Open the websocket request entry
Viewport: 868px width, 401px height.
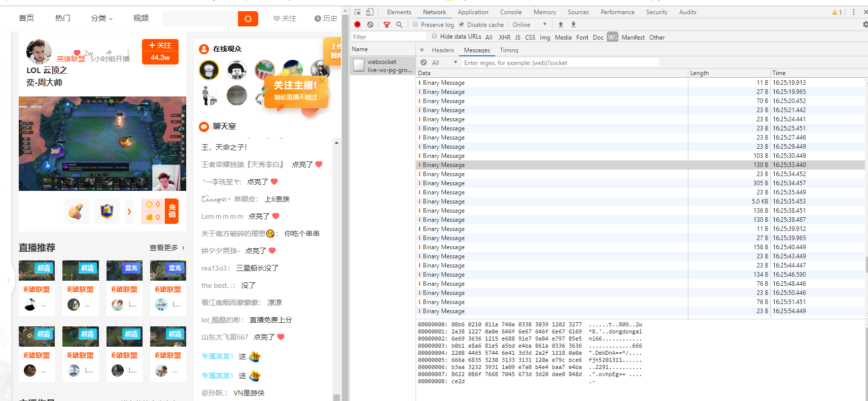(x=383, y=65)
